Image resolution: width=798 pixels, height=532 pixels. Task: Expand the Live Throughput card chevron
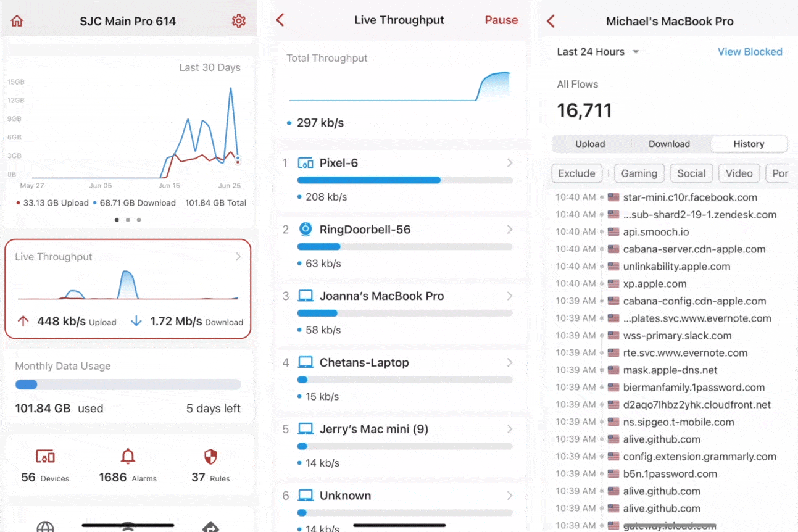pos(238,257)
